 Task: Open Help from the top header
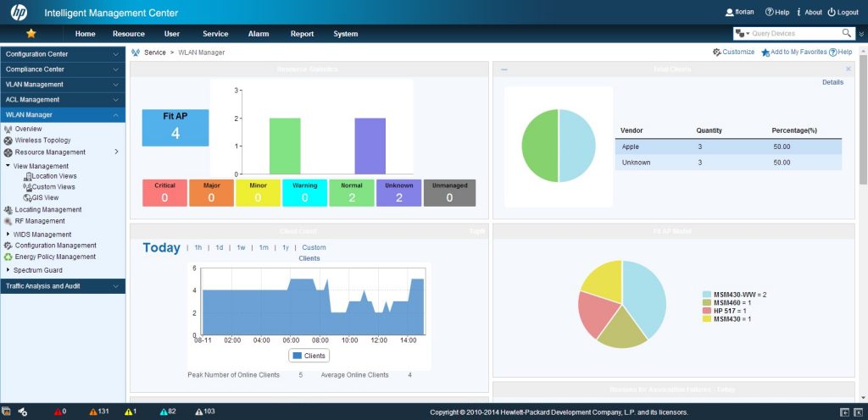[x=777, y=12]
